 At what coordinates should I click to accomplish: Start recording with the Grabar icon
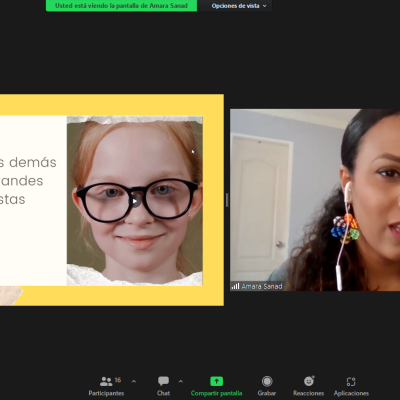tap(267, 381)
